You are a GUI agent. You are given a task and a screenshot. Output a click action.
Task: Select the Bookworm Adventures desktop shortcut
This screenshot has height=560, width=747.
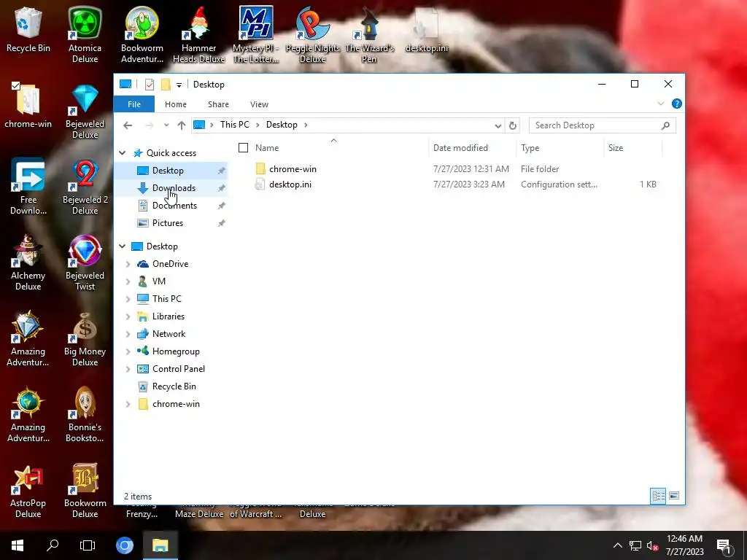142,35
